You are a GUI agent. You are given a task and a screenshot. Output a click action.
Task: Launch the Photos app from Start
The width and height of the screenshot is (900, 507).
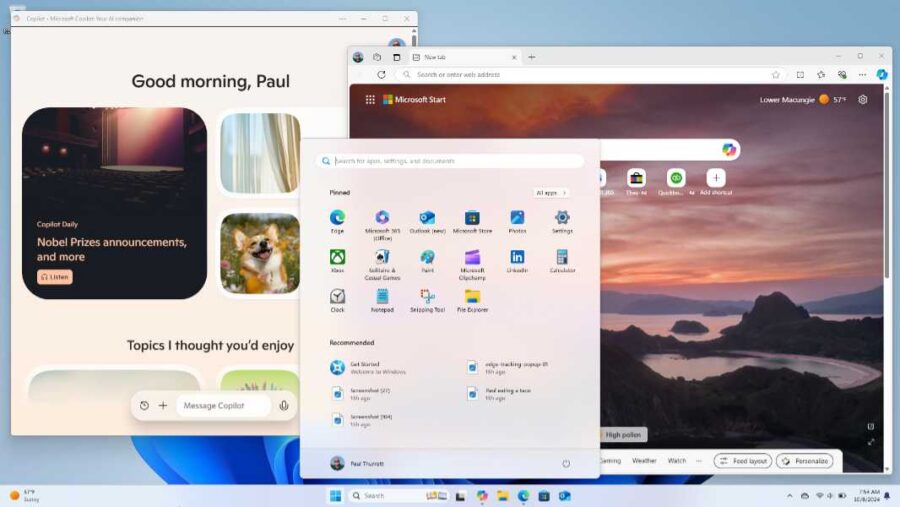(x=517, y=221)
